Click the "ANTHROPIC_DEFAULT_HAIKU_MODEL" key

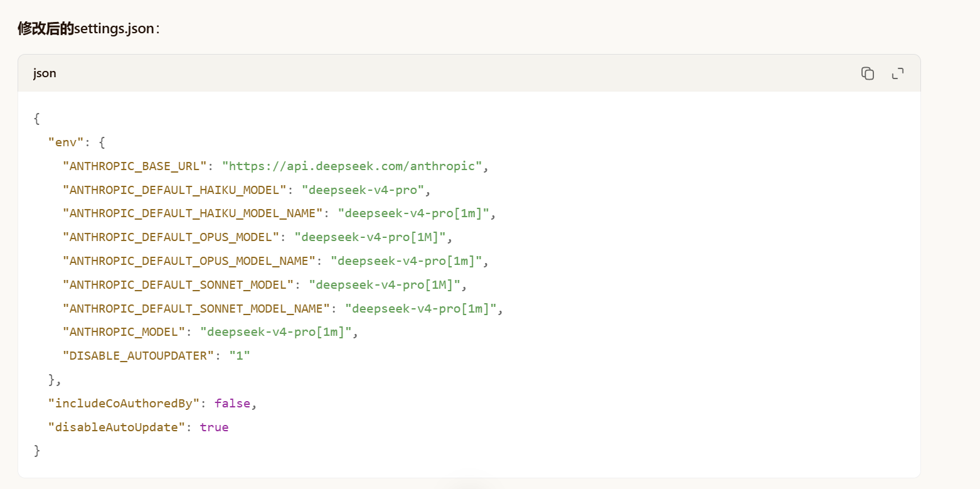pyautogui.click(x=174, y=190)
